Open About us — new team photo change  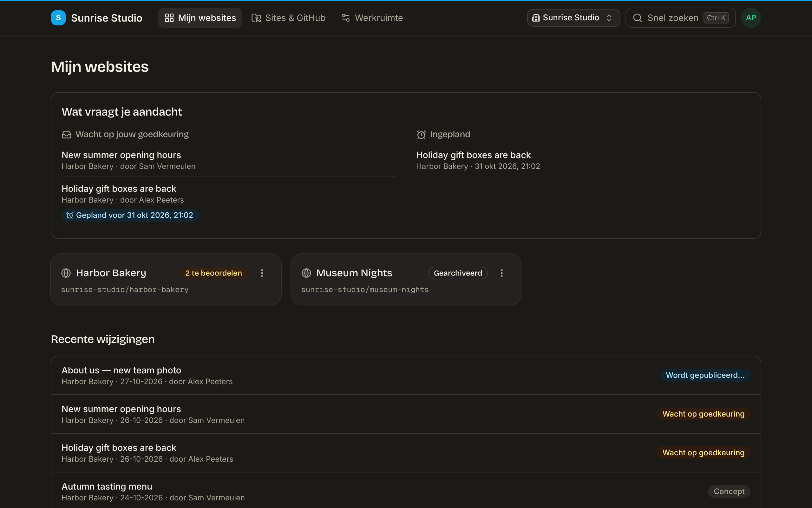coord(406,375)
